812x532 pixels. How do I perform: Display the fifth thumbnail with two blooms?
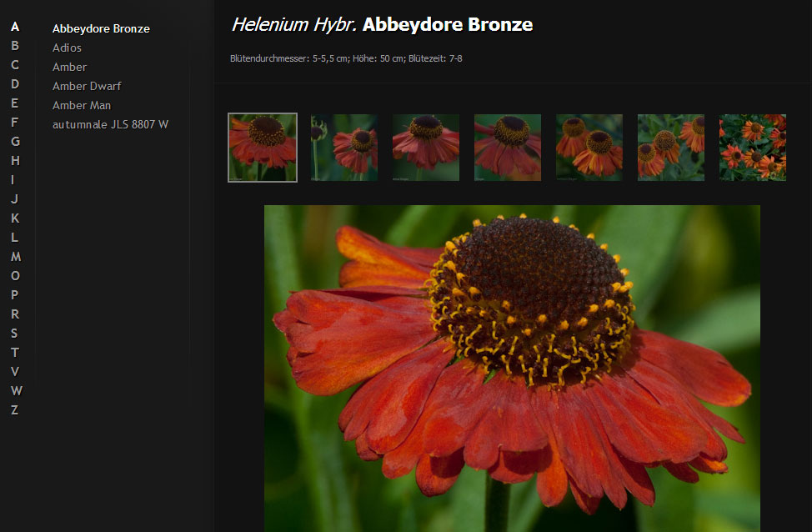tap(589, 148)
